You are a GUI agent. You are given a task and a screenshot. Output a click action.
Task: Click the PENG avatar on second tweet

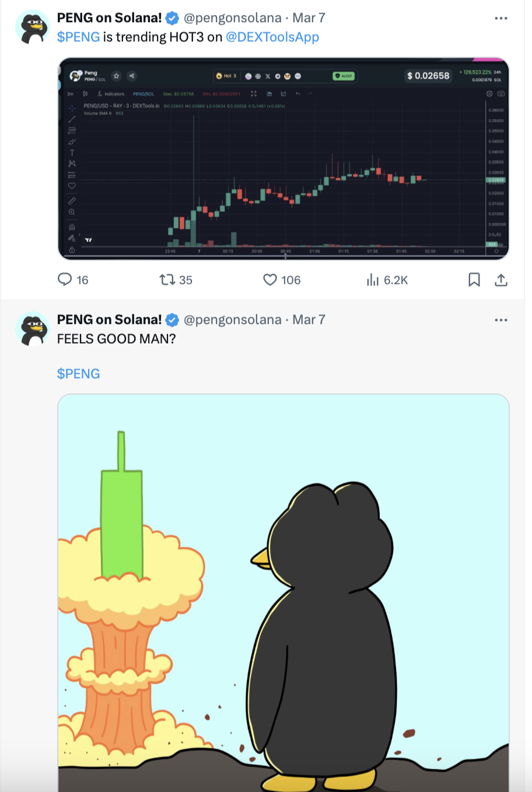point(32,329)
